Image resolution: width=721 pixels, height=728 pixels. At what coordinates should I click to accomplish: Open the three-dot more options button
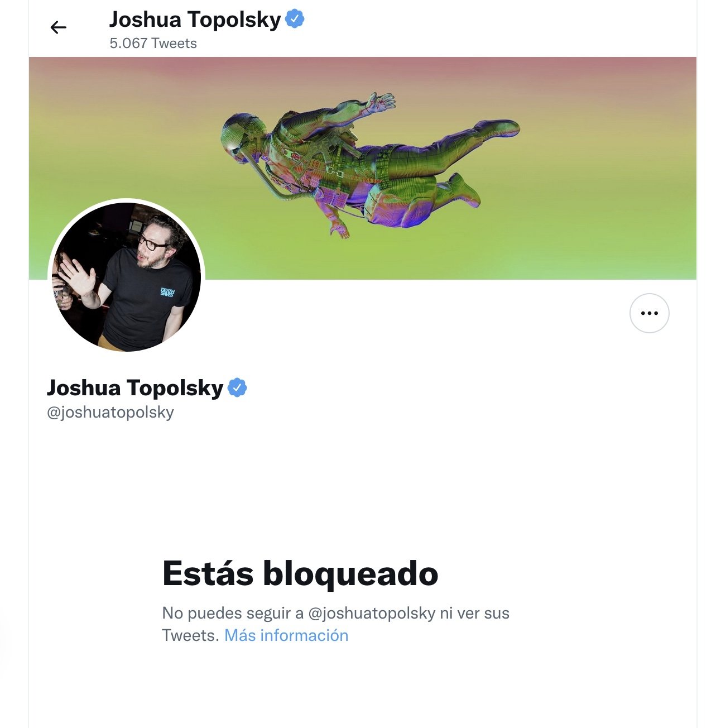pos(649,313)
